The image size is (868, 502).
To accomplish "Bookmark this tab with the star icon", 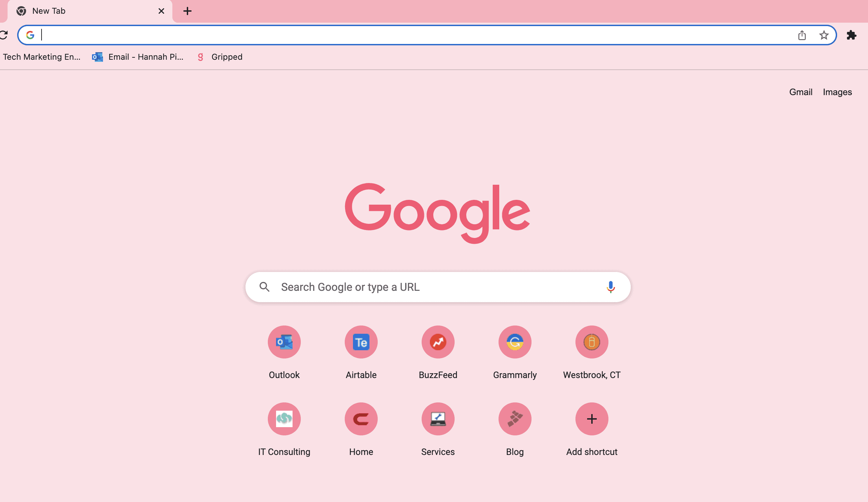I will coord(824,35).
